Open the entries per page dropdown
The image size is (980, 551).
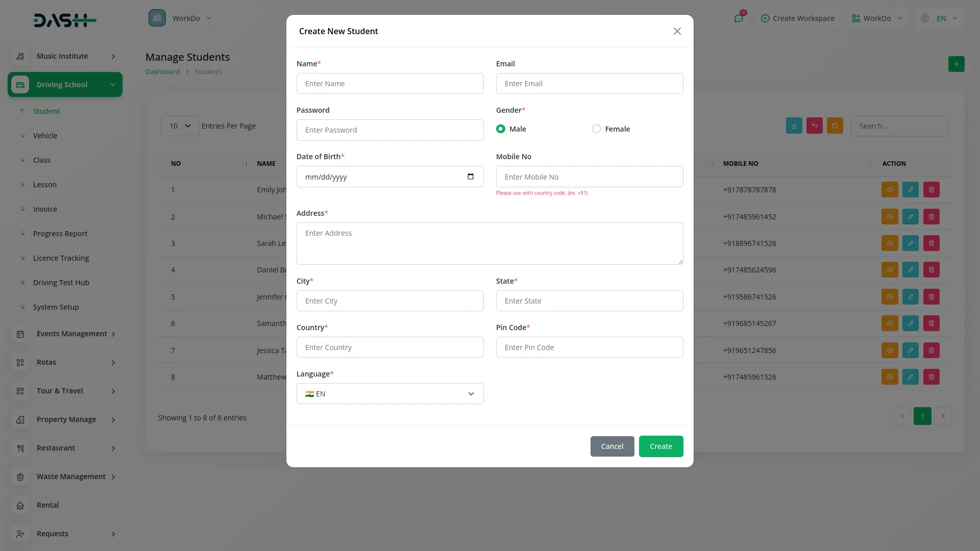coord(180,126)
